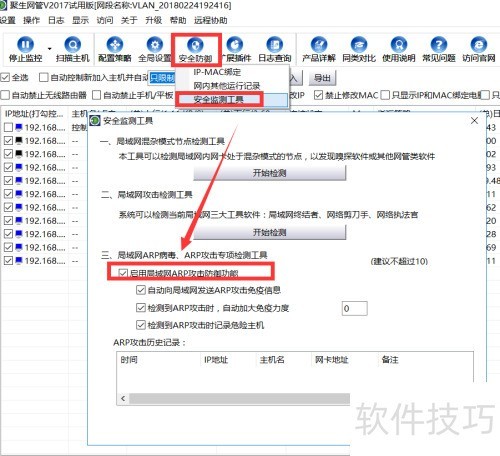Enable 只显示IP和MAC绑定电脑 checkbox
Screen dimensions: 500x456
click(x=385, y=95)
